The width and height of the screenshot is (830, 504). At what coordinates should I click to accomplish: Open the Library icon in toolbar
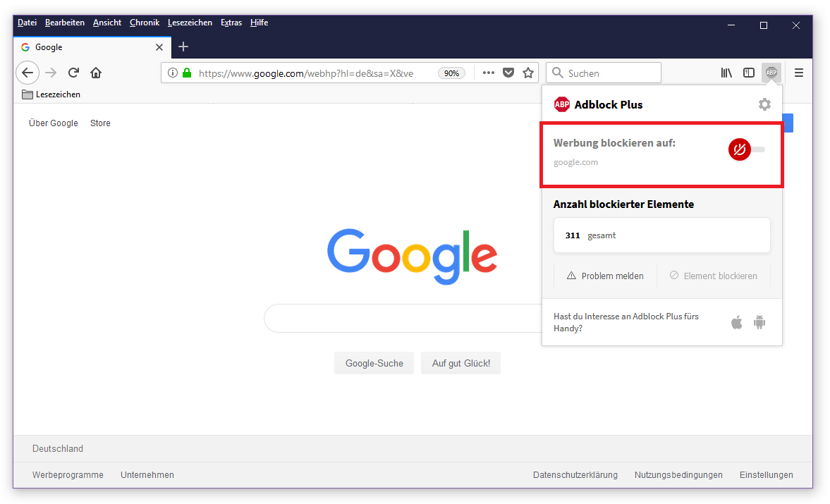click(x=726, y=73)
